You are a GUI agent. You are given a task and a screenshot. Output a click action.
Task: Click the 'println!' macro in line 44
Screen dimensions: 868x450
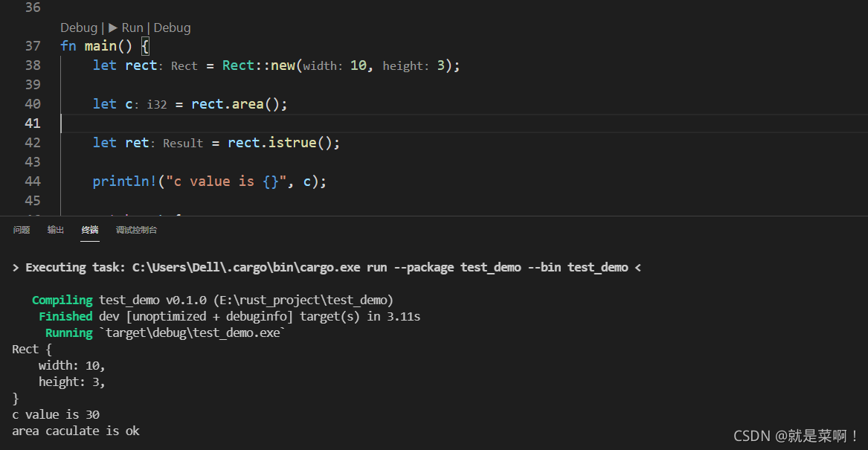(x=124, y=181)
